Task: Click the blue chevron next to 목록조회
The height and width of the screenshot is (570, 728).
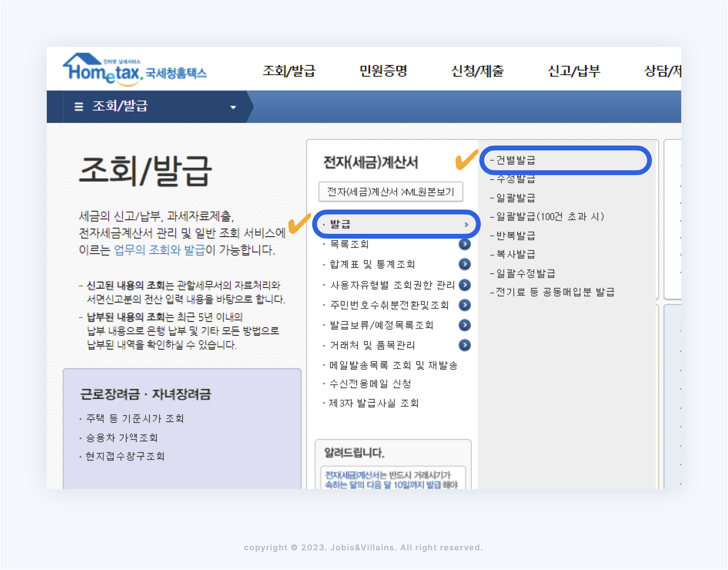Action: (x=465, y=244)
